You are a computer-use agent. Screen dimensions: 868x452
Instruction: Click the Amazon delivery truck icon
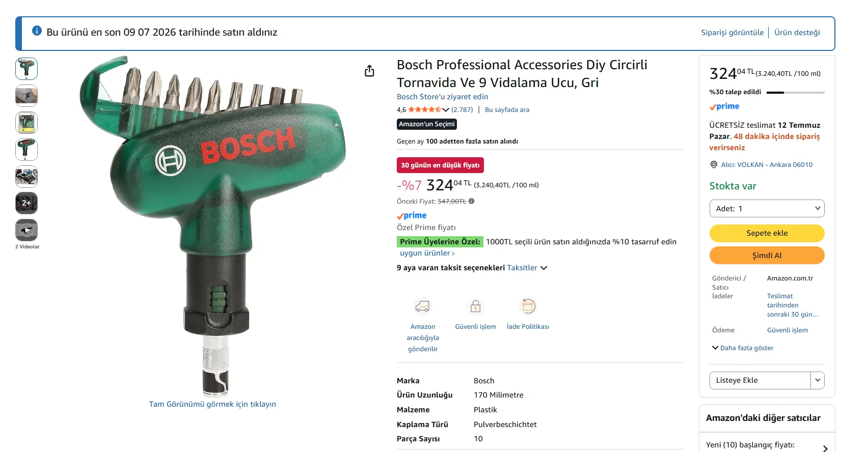coord(423,306)
